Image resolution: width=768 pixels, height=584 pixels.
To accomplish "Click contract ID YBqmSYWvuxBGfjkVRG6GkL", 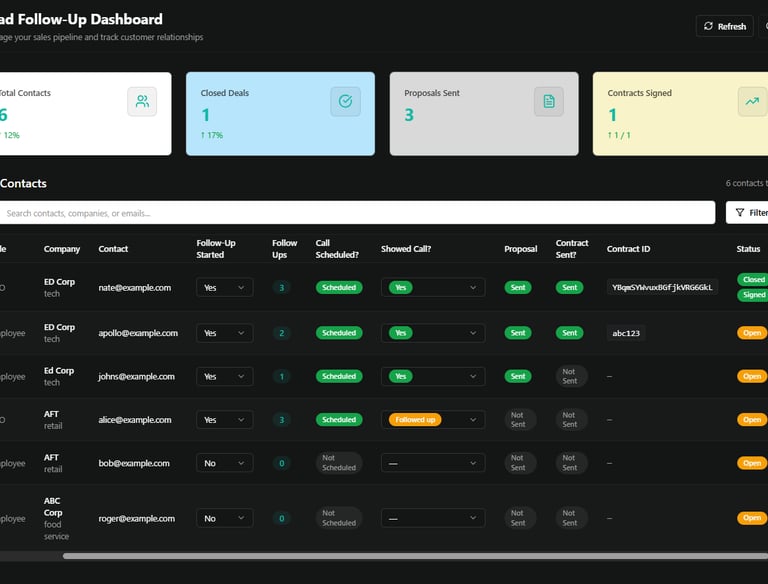I will tap(662, 288).
